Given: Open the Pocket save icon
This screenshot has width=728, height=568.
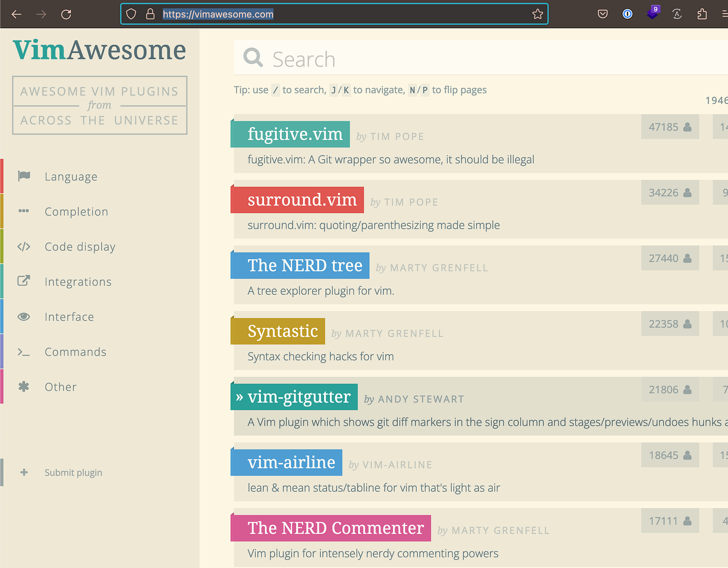Looking at the screenshot, I should click(x=602, y=14).
